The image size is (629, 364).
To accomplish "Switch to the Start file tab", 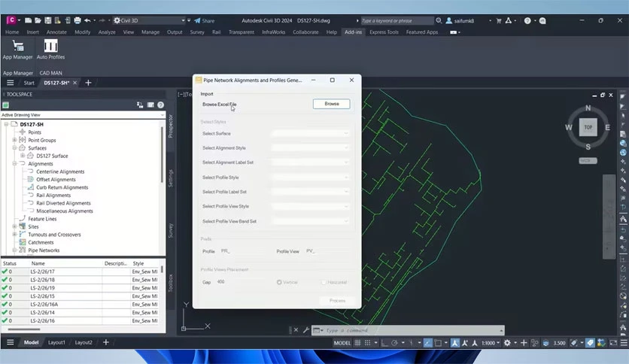I will coord(29,83).
